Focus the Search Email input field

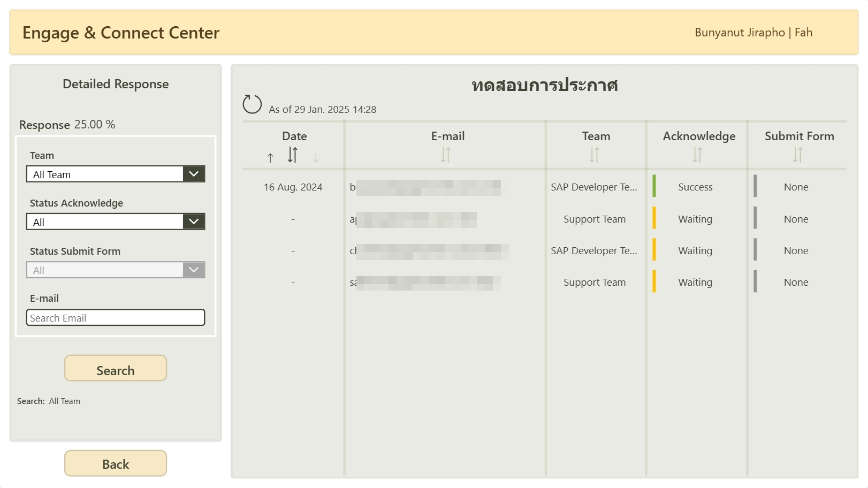coord(116,318)
